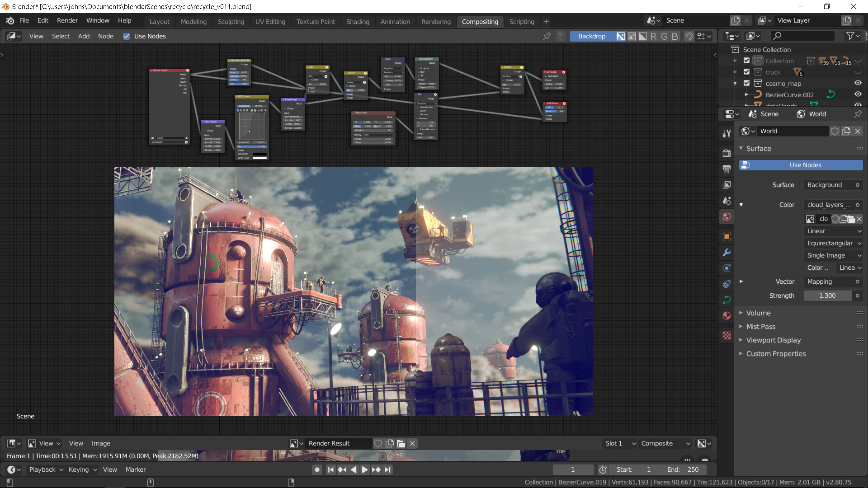Open the Tool settings properties icon
This screenshot has width=868, height=488.
coord(726,133)
